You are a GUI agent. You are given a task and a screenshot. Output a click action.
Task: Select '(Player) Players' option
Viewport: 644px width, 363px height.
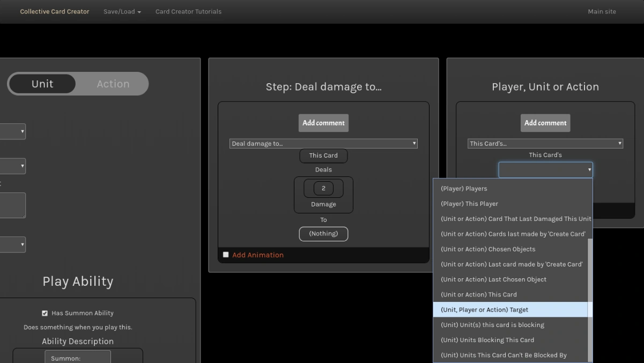[x=513, y=189]
